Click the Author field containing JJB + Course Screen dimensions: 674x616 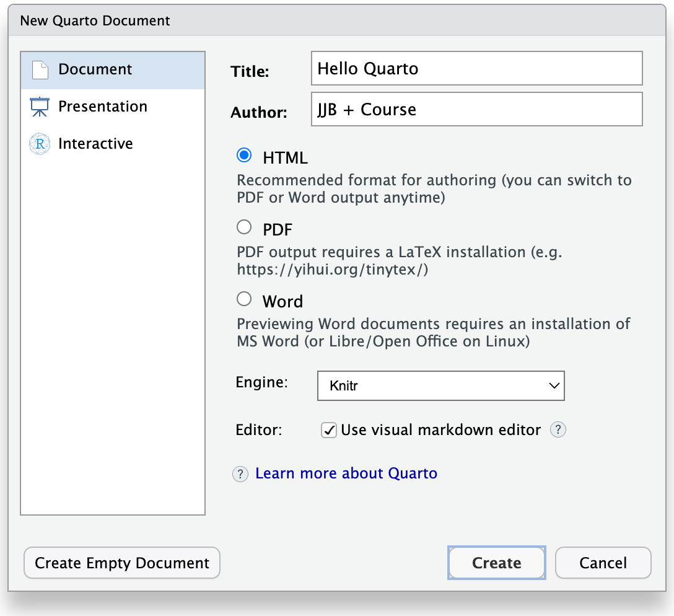click(x=476, y=109)
